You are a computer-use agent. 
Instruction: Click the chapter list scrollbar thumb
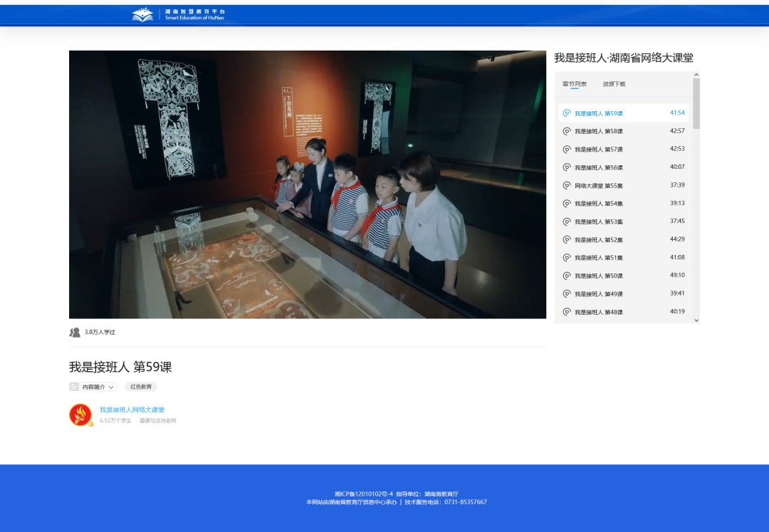click(x=696, y=103)
